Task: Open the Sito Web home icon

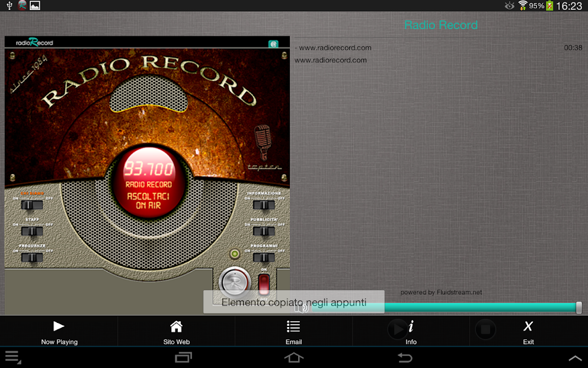Action: tap(175, 326)
